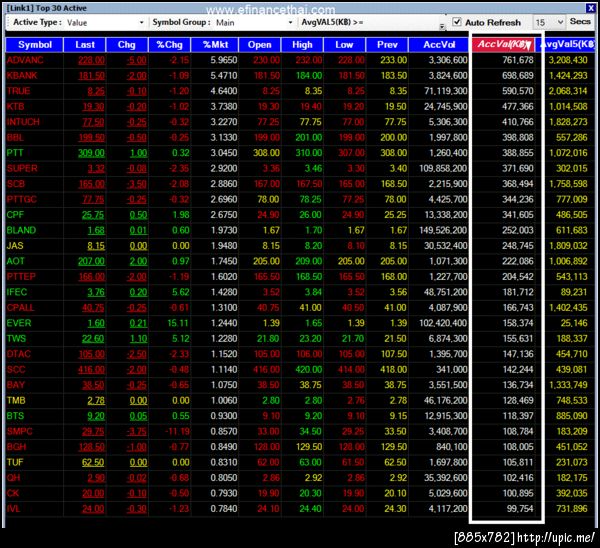Screen dimensions: 600x548
Task: Select the JAS symbol
Action: click(x=15, y=246)
